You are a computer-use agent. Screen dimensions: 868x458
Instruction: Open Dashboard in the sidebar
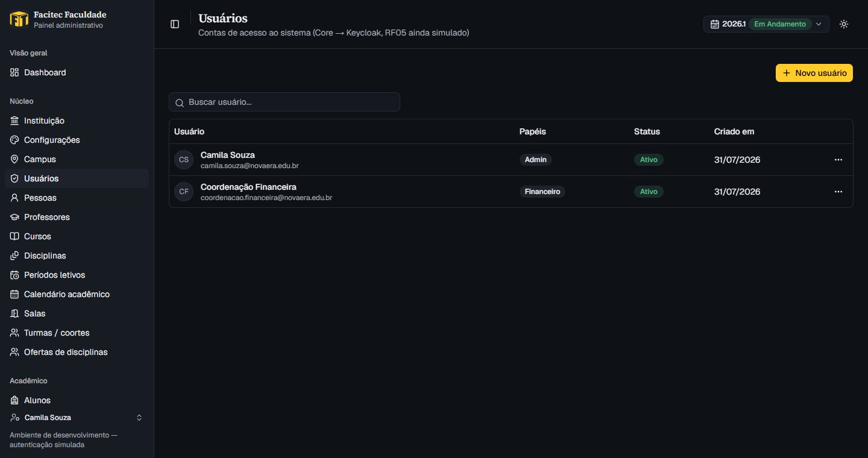tap(77, 72)
